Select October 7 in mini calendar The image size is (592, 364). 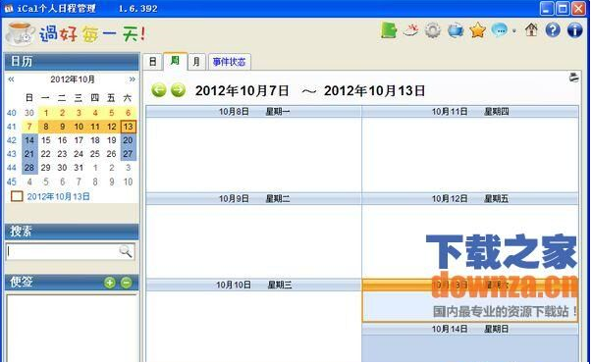pos(29,127)
